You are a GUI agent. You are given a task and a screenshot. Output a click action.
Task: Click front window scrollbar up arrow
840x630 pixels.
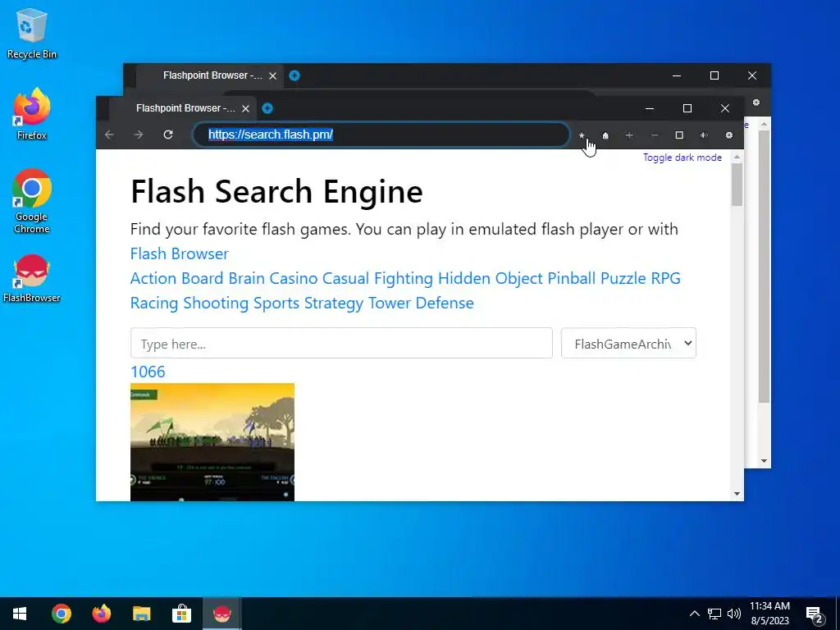point(737,157)
